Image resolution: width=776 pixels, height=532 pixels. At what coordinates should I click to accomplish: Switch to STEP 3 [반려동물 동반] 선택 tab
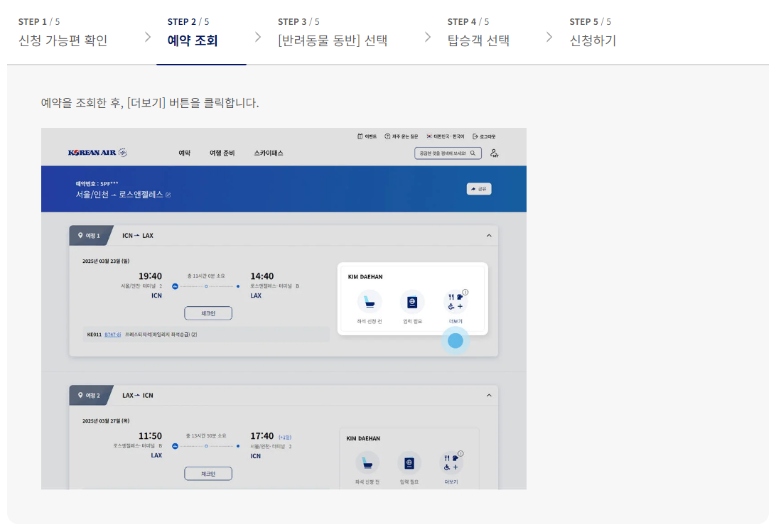[333, 32]
